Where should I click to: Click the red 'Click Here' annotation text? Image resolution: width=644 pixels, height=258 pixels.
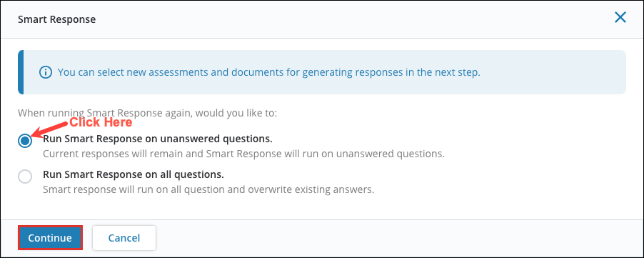coord(101,122)
